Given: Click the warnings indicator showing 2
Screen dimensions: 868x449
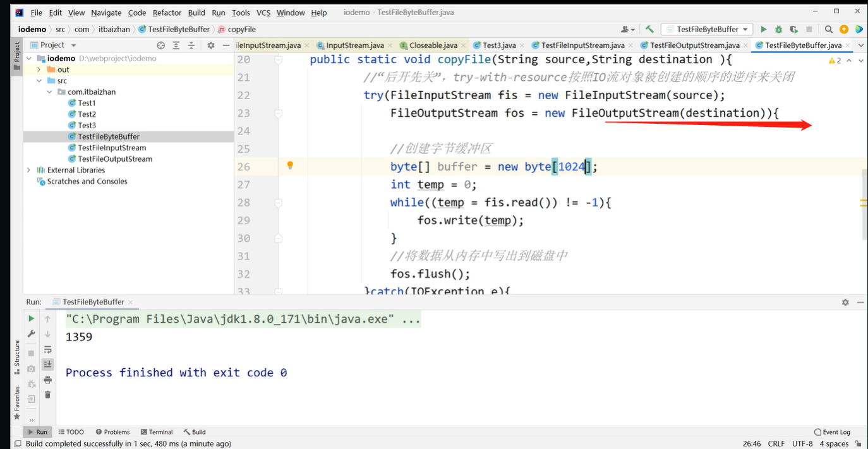Looking at the screenshot, I should coord(835,61).
